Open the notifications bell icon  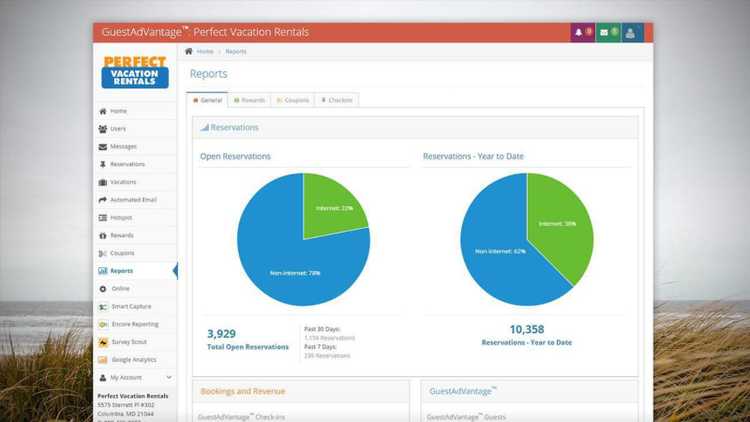tap(582, 32)
